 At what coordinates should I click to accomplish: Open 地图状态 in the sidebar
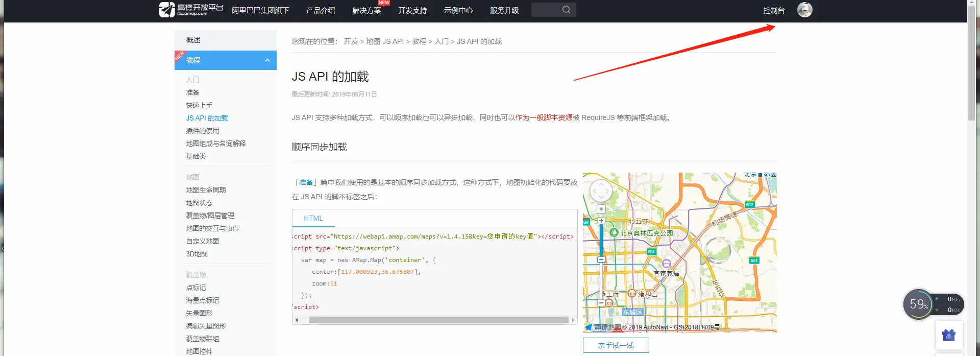coord(199,203)
